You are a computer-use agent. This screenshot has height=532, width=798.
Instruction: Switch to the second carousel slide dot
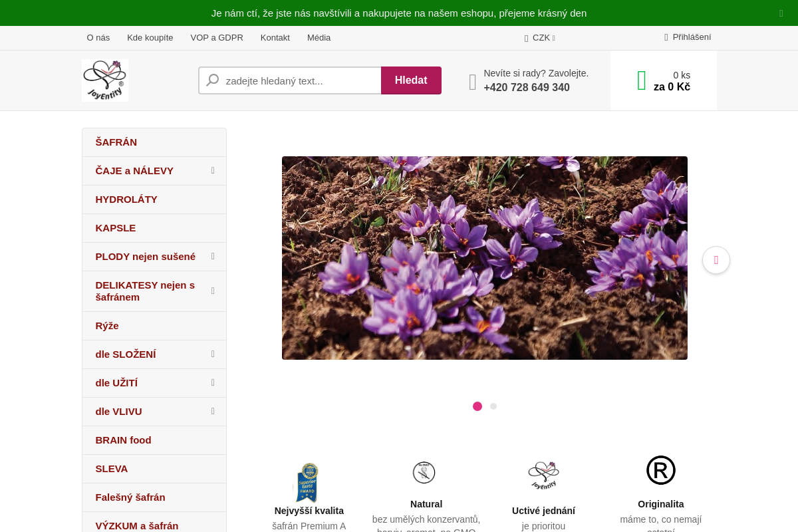click(x=493, y=406)
